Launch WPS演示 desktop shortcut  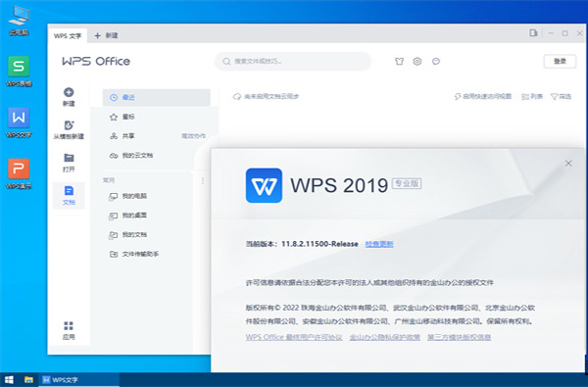[x=19, y=174]
